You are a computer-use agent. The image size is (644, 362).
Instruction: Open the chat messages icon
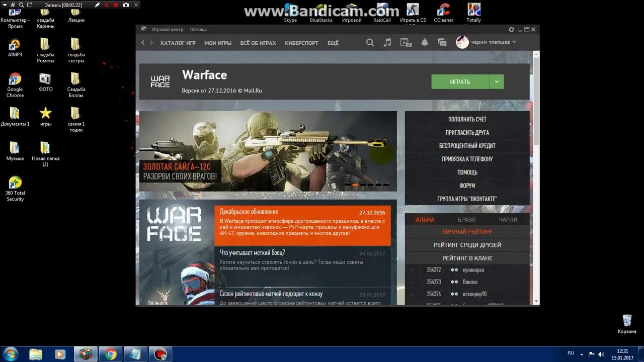point(442,43)
